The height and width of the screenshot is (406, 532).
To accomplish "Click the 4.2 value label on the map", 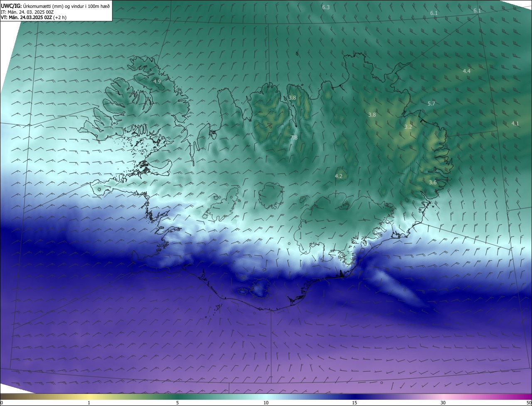I will coord(339,176).
